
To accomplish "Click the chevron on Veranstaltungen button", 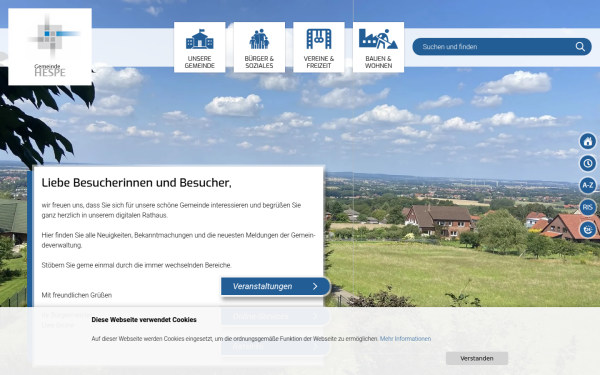I will [x=315, y=286].
